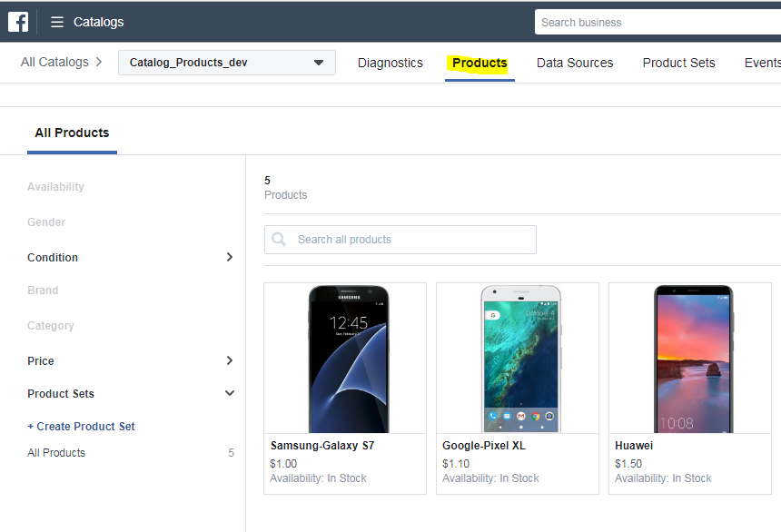Viewport: 781px width, 532px height.
Task: Open the hamburger menu beside Catalogs
Action: (x=57, y=22)
